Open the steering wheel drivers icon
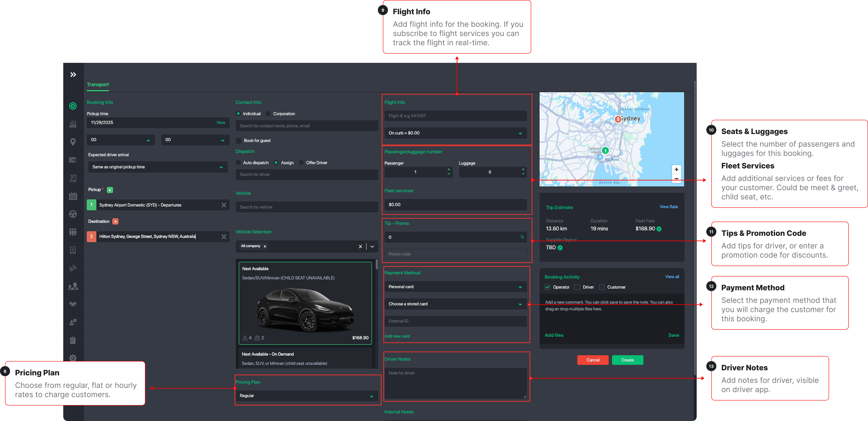Image resolution: width=868 pixels, height=421 pixels. click(73, 214)
